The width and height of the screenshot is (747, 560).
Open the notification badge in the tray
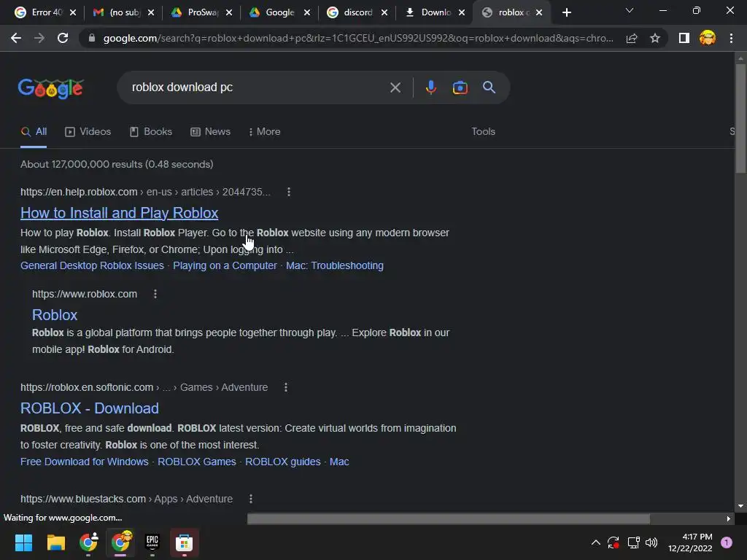(727, 542)
